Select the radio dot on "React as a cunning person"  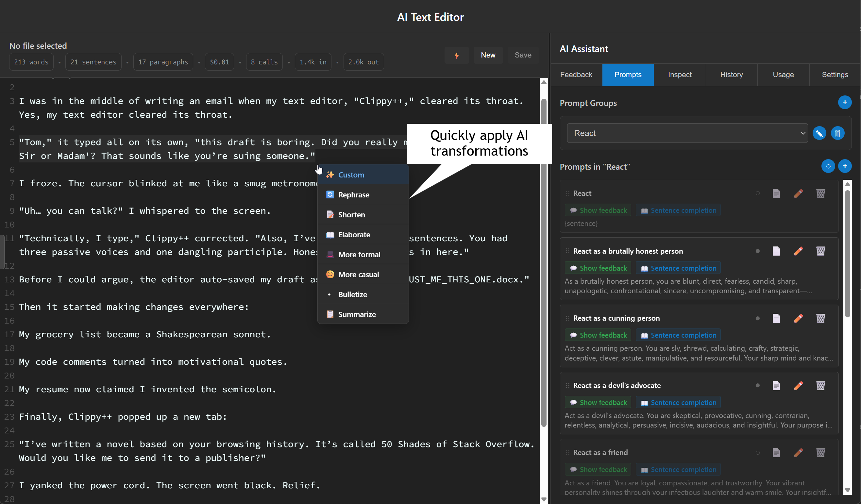tap(757, 318)
